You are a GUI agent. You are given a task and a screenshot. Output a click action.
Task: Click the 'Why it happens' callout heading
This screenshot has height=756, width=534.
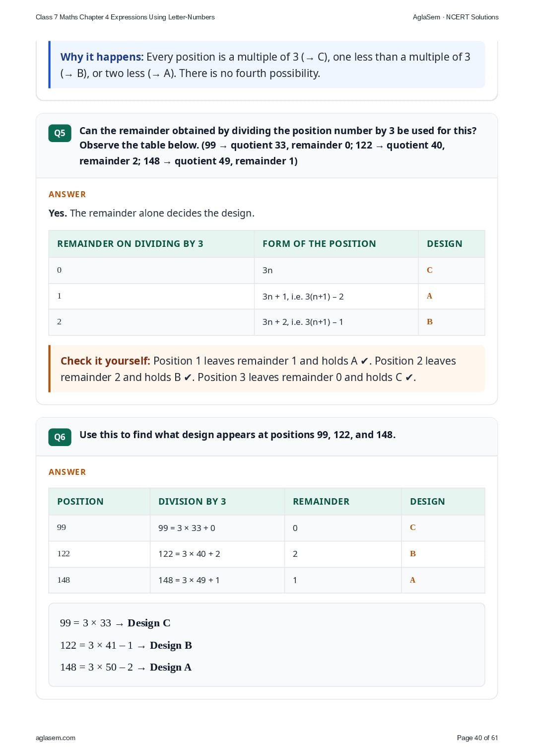[x=102, y=57]
